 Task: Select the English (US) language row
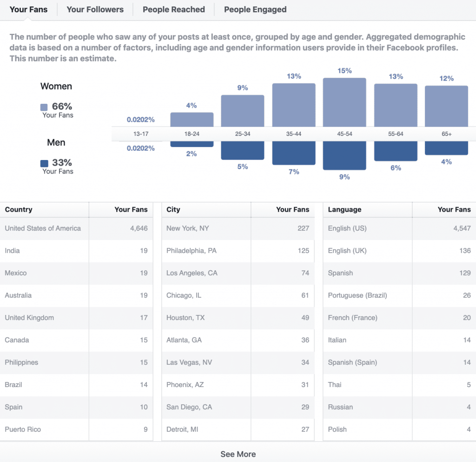[x=399, y=228]
